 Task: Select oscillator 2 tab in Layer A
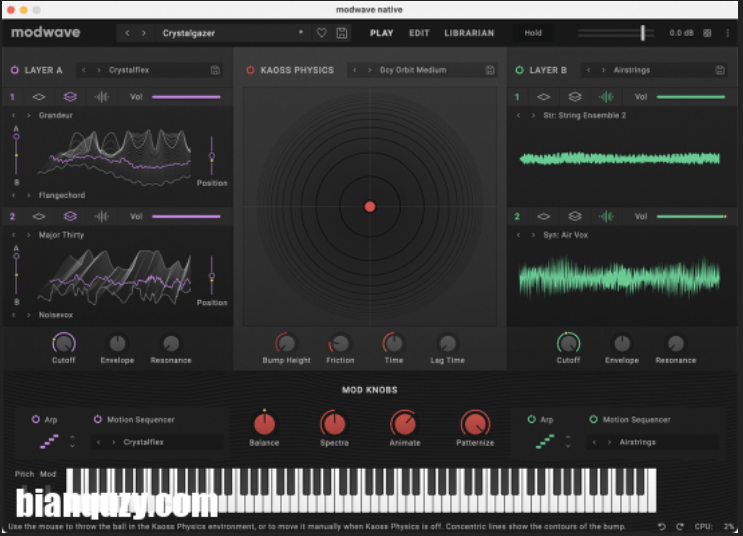[12, 216]
